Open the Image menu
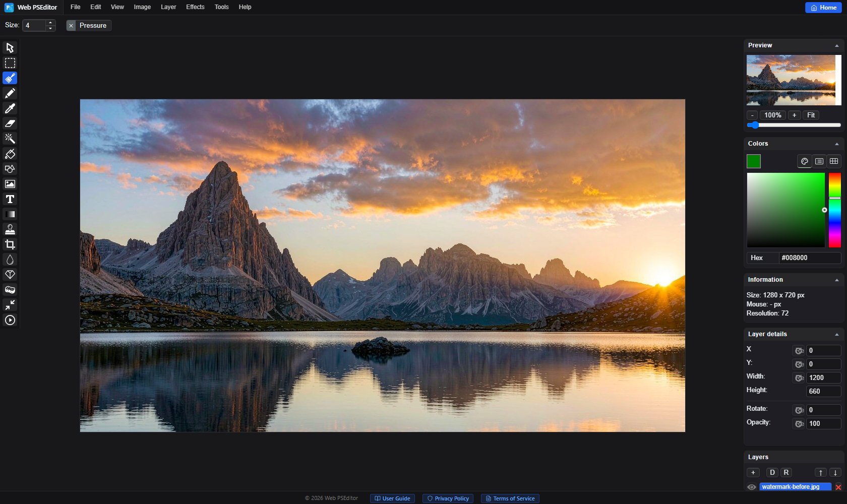Image resolution: width=847 pixels, height=504 pixels. point(142,7)
